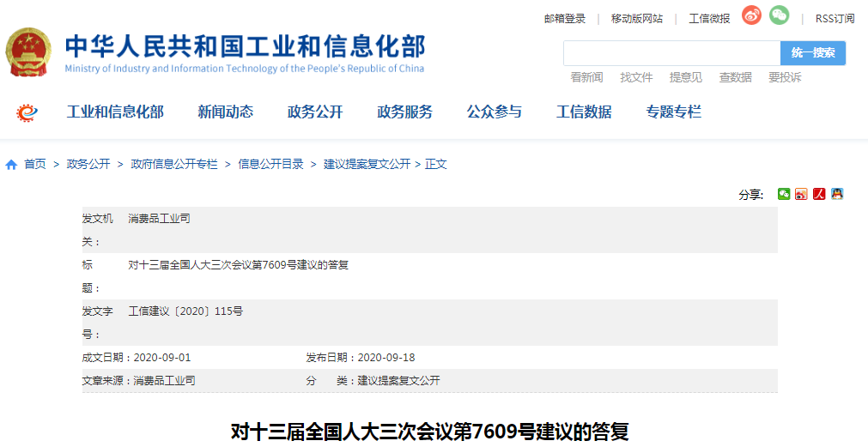Screen dimensions: 868x447
Task: Open the Weibo icon in top bar
Action: coord(751,15)
